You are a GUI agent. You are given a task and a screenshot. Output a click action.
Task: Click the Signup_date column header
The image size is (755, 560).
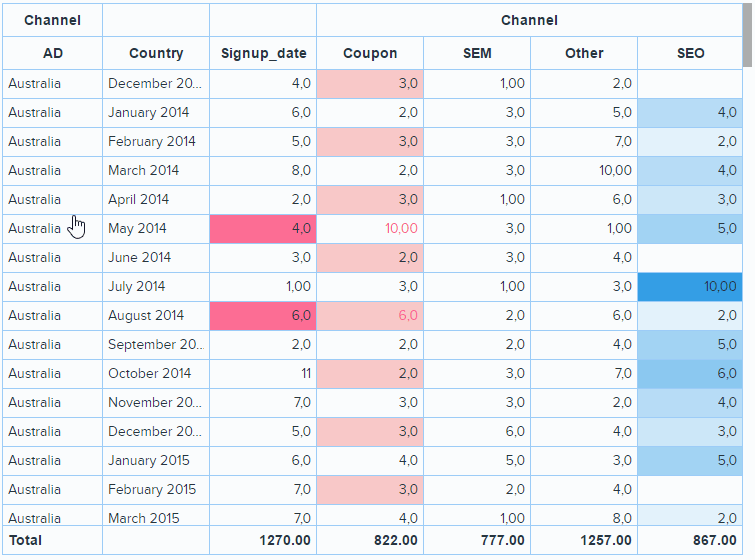[263, 53]
